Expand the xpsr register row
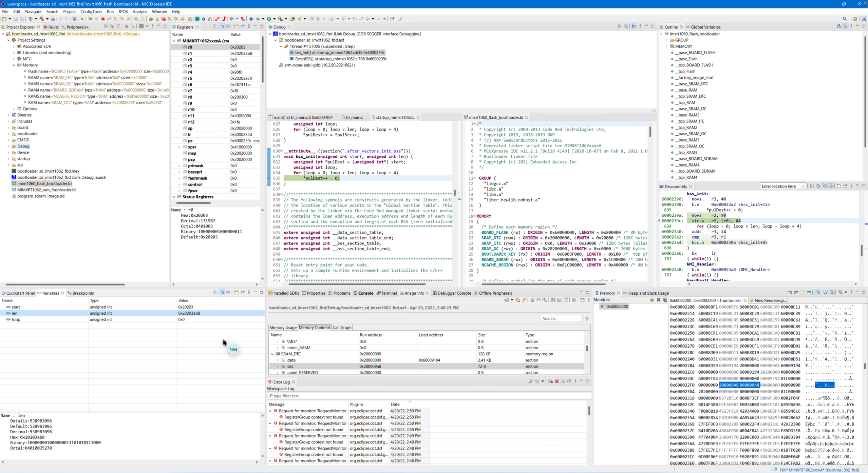The width and height of the screenshot is (868, 473). pos(179,147)
